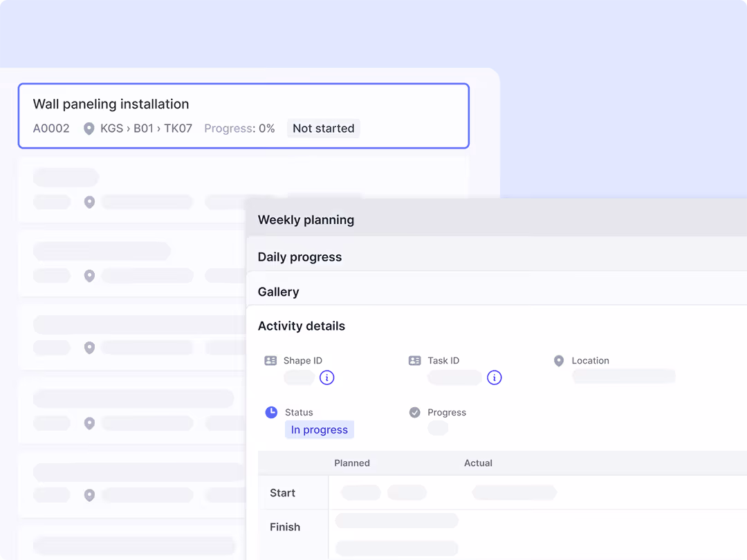
Task: Click the Planned column header
Action: pyautogui.click(x=352, y=463)
